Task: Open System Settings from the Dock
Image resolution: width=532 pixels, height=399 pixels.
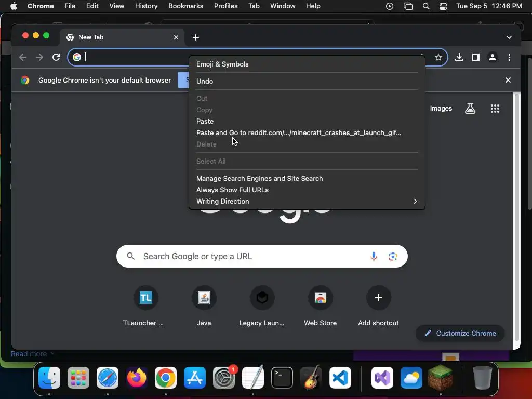Action: point(224,378)
